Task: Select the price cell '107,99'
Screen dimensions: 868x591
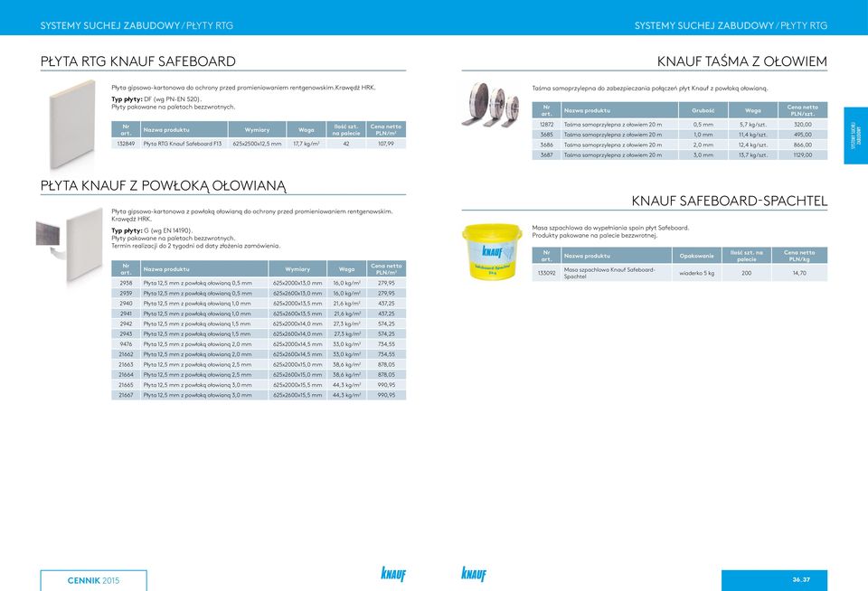Action: click(x=386, y=144)
